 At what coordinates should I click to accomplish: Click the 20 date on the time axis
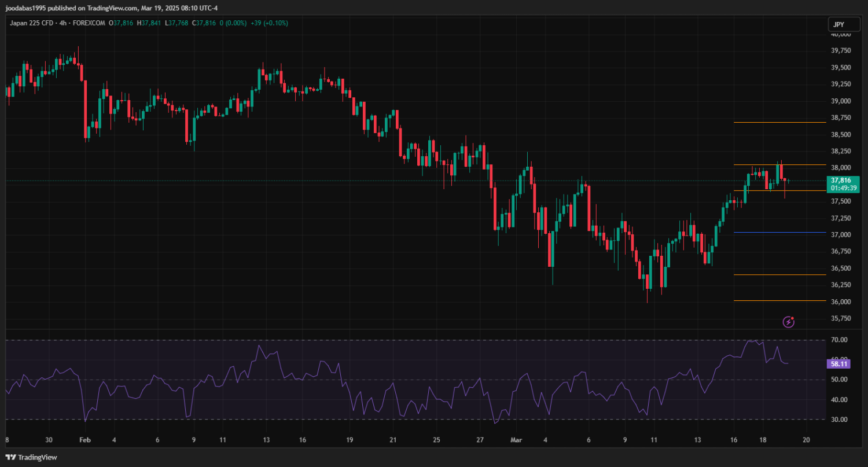pos(806,440)
